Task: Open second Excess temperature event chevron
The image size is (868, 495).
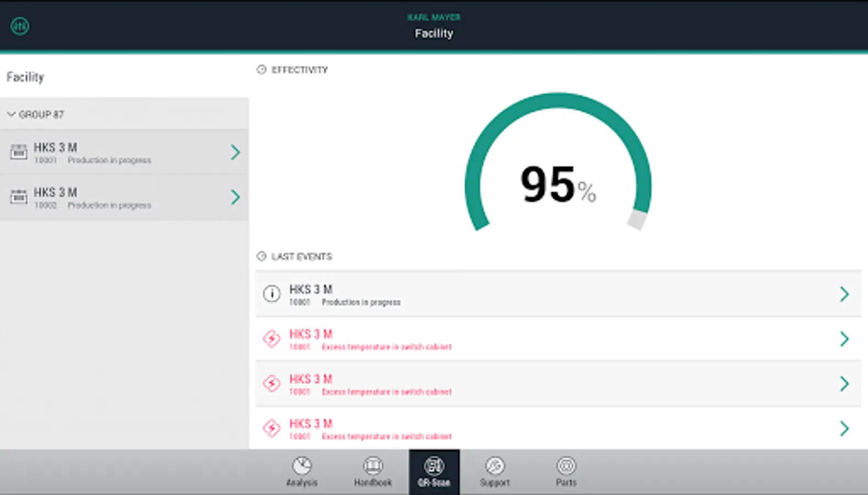Action: pyautogui.click(x=844, y=384)
